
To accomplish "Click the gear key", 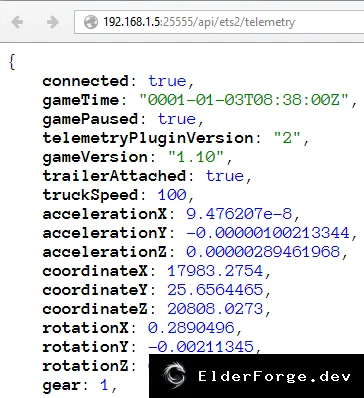I will [62, 386].
